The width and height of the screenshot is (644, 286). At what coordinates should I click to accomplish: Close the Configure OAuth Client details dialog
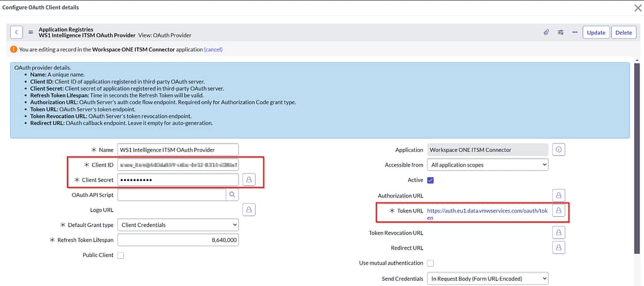[x=638, y=8]
